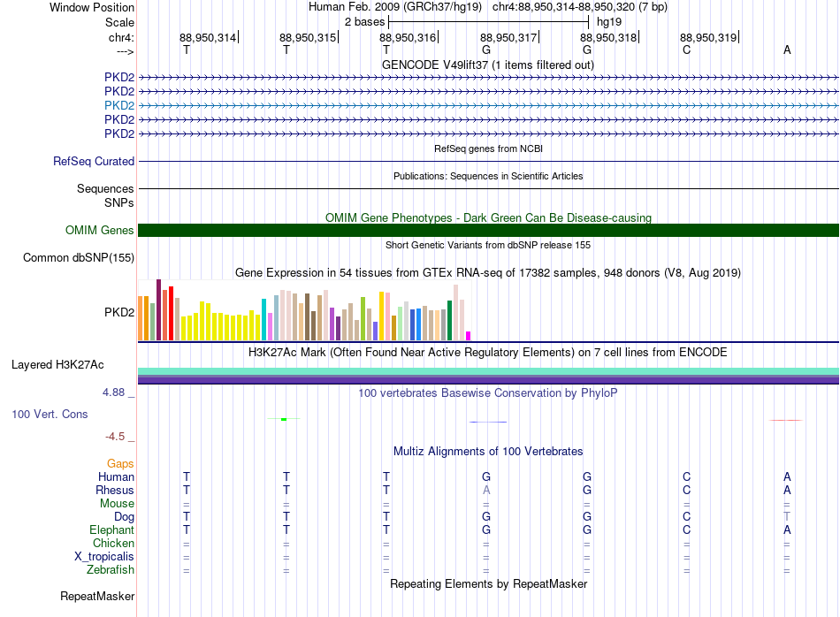Click the magenta bar in GTEx expression chart
Image resolution: width=840 pixels, height=617 pixels.
(469, 336)
